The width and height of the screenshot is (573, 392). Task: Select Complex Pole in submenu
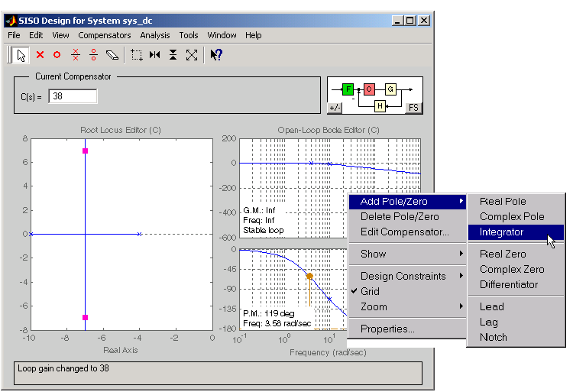click(516, 217)
